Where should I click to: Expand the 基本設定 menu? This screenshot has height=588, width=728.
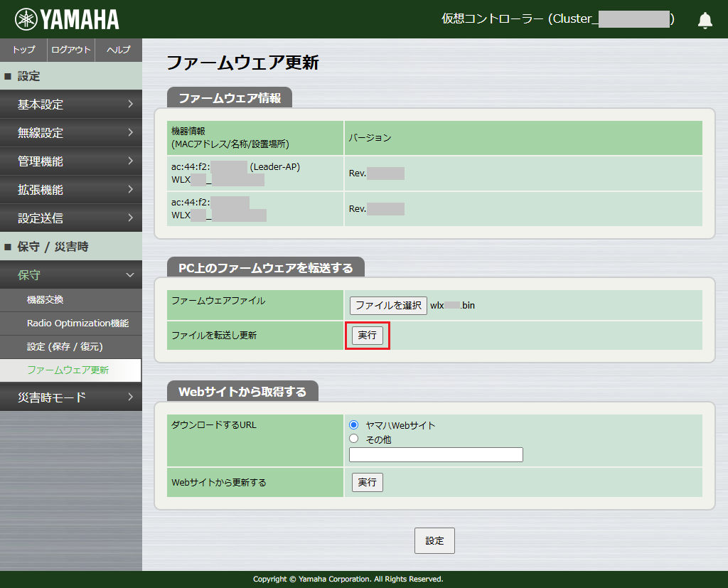click(x=70, y=104)
